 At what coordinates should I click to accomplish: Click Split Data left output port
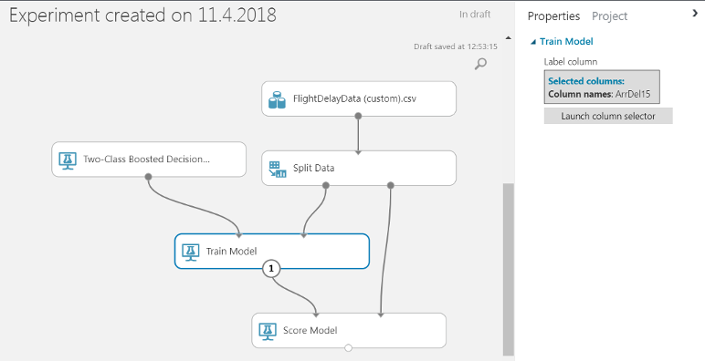click(326, 185)
